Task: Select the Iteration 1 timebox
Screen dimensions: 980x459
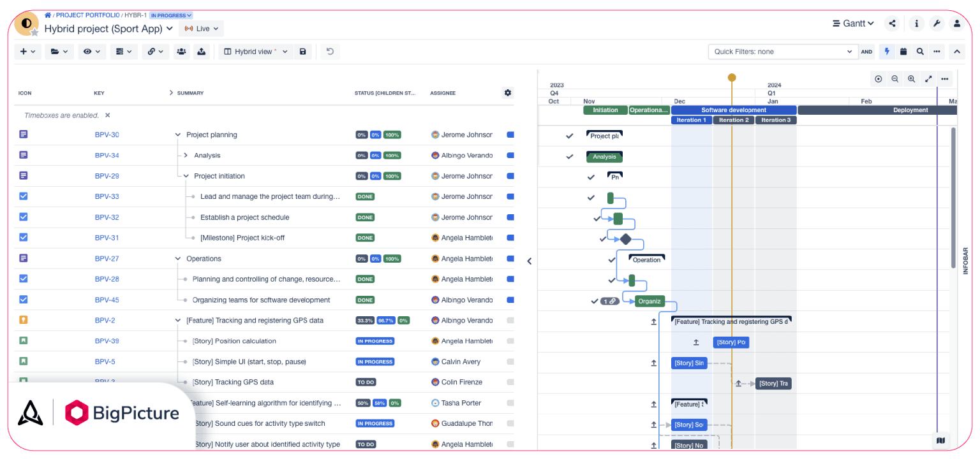Action: pos(692,120)
